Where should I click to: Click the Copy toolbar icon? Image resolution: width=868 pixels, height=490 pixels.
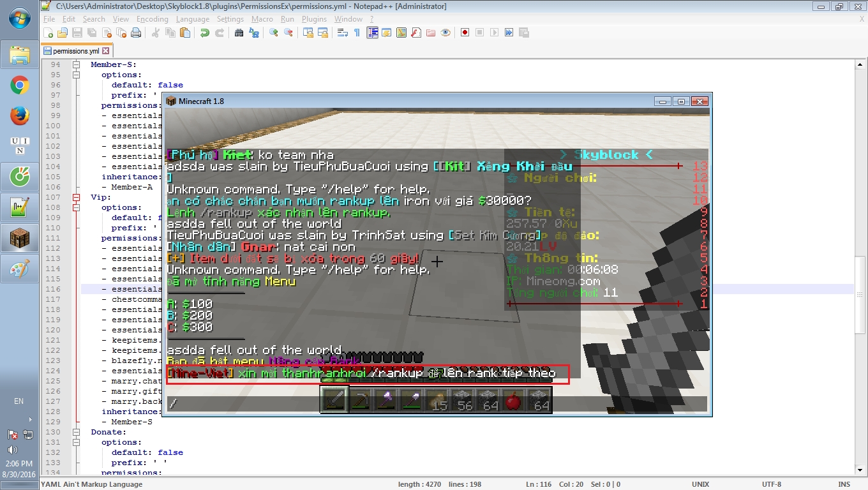pos(170,33)
